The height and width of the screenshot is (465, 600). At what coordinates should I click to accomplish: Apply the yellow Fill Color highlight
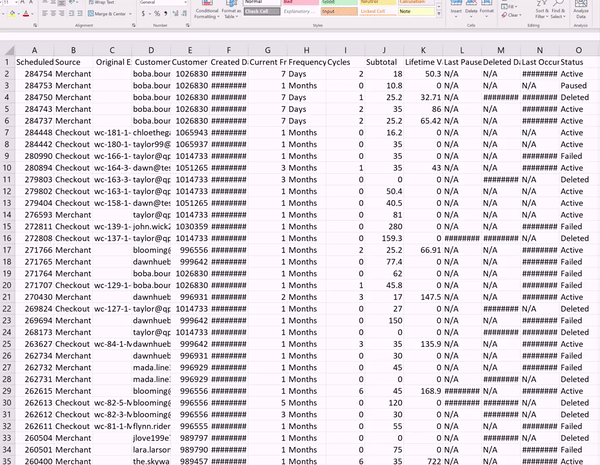pyautogui.click(x=12, y=14)
